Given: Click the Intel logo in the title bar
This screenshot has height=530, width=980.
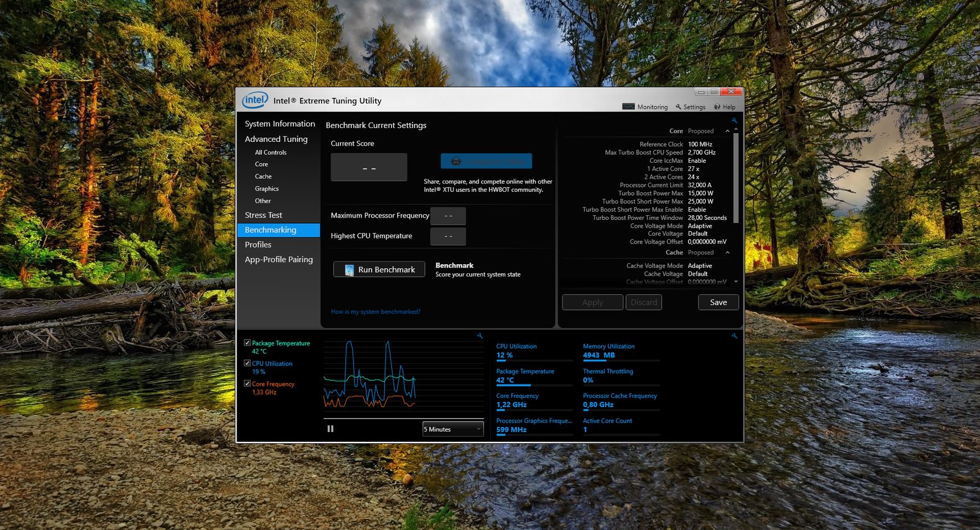Looking at the screenshot, I should pyautogui.click(x=255, y=100).
